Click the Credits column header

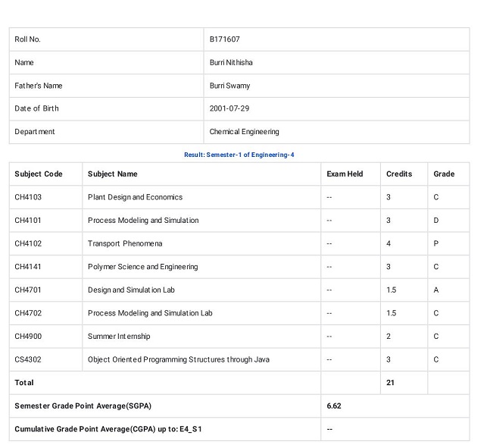pyautogui.click(x=399, y=174)
